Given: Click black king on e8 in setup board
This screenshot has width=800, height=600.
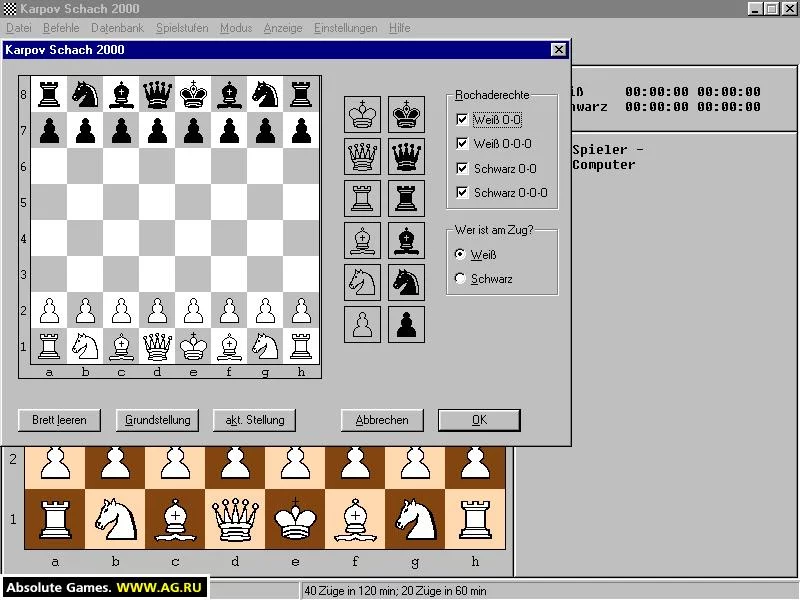Looking at the screenshot, I should point(193,94).
